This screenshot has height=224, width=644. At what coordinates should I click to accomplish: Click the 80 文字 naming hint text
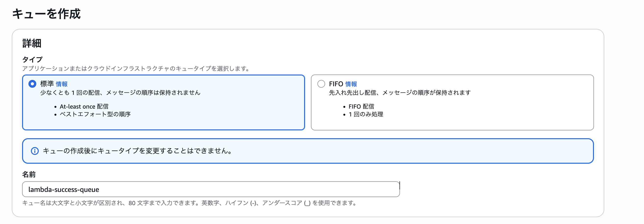(190, 203)
